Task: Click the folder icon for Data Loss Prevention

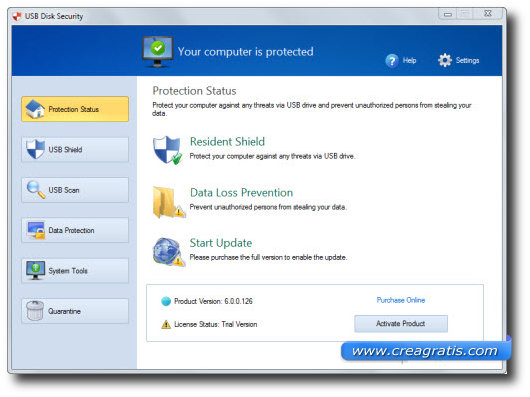Action: pos(168,202)
